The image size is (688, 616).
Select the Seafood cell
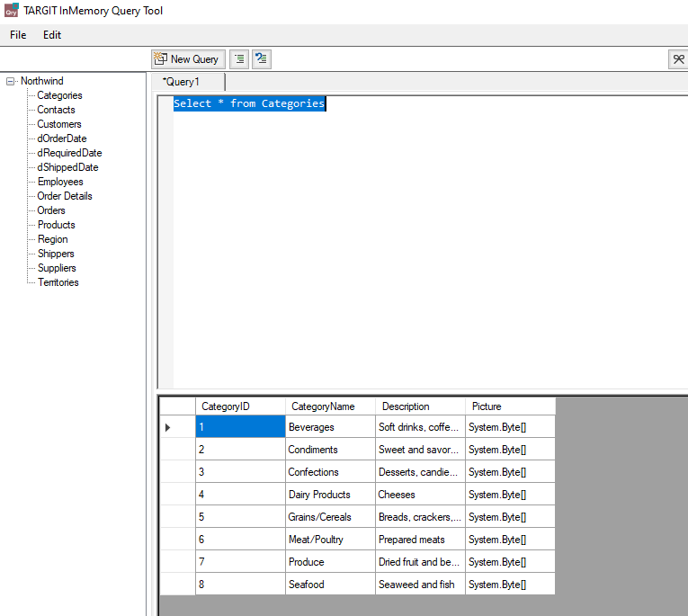point(330,585)
